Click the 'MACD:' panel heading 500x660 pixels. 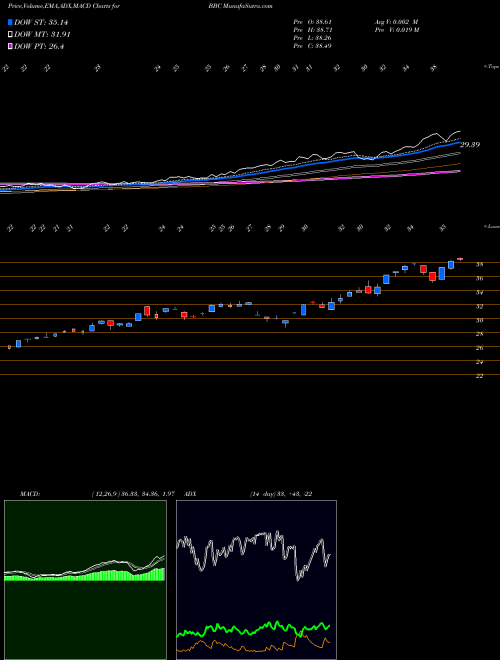coord(29,494)
